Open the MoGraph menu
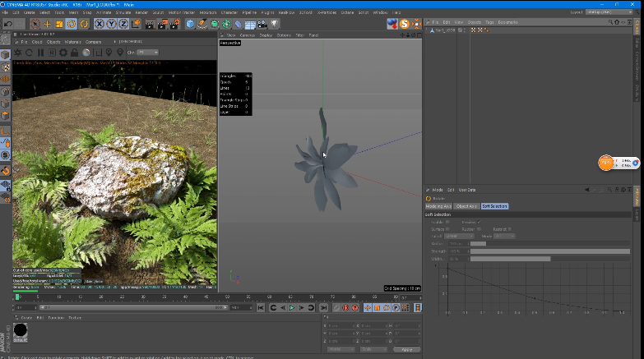This screenshot has width=644, height=359. tap(208, 12)
